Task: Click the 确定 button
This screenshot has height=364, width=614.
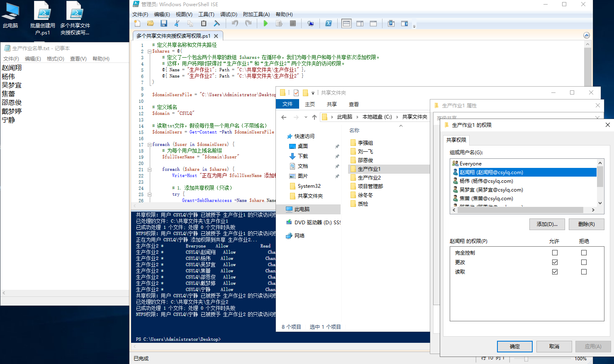Action: [514, 346]
